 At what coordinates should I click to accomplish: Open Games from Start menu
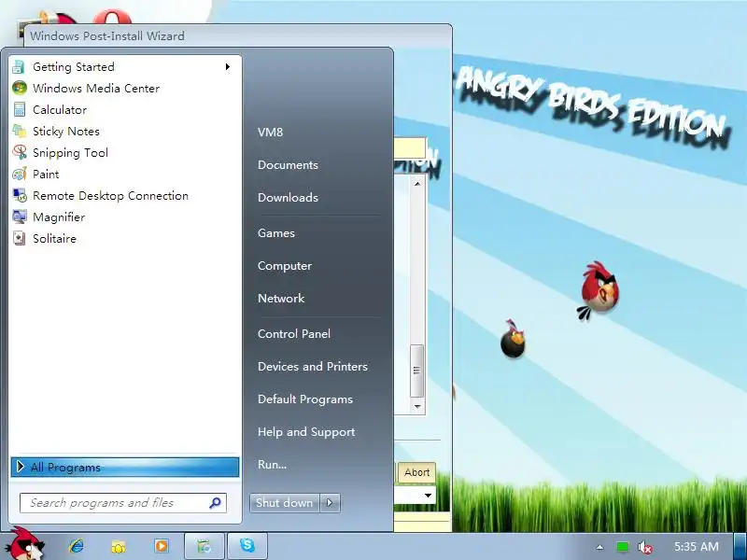pyautogui.click(x=275, y=232)
